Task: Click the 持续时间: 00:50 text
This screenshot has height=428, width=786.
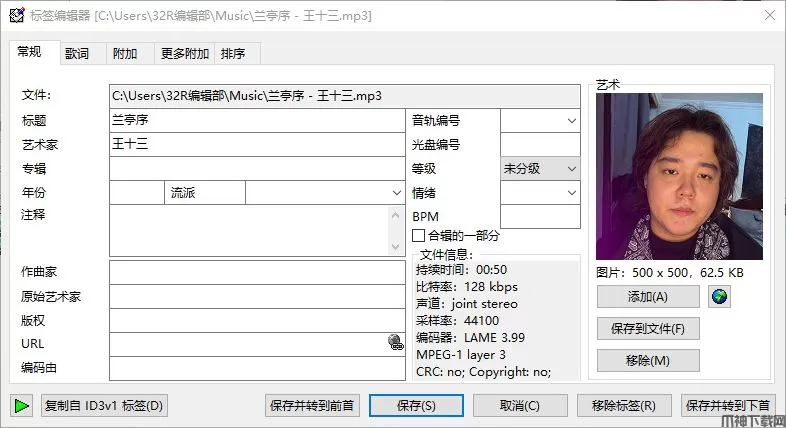Action: [x=461, y=270]
